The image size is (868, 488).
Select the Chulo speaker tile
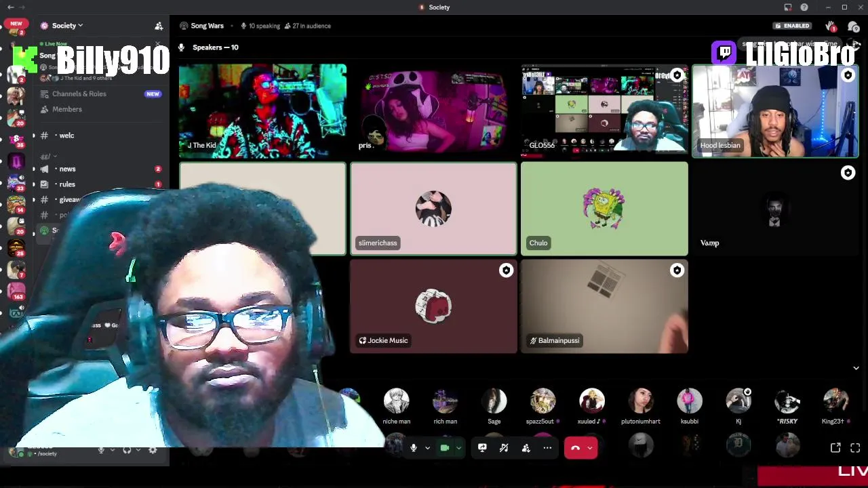(604, 209)
